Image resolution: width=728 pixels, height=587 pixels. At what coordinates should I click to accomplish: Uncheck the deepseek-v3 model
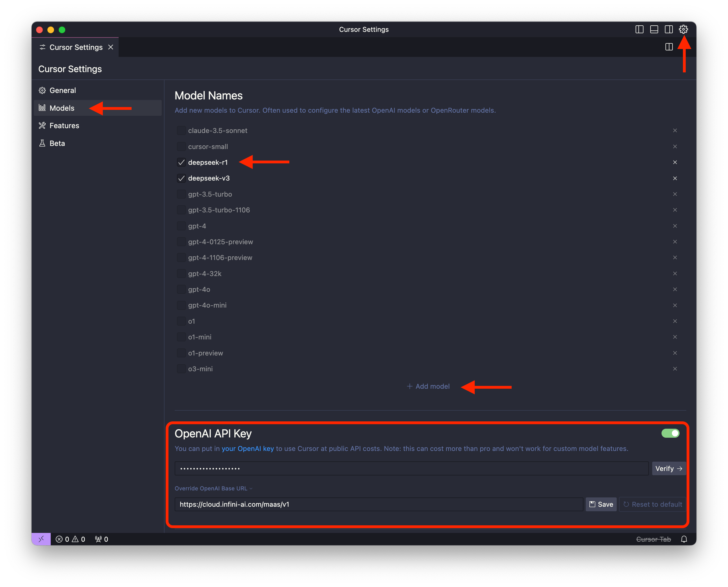click(181, 178)
